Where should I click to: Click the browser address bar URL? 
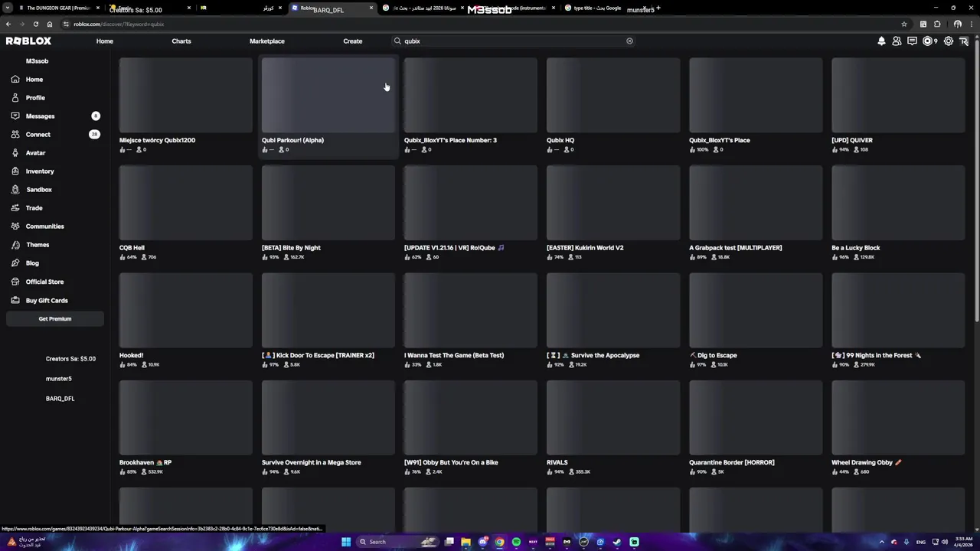(119, 24)
